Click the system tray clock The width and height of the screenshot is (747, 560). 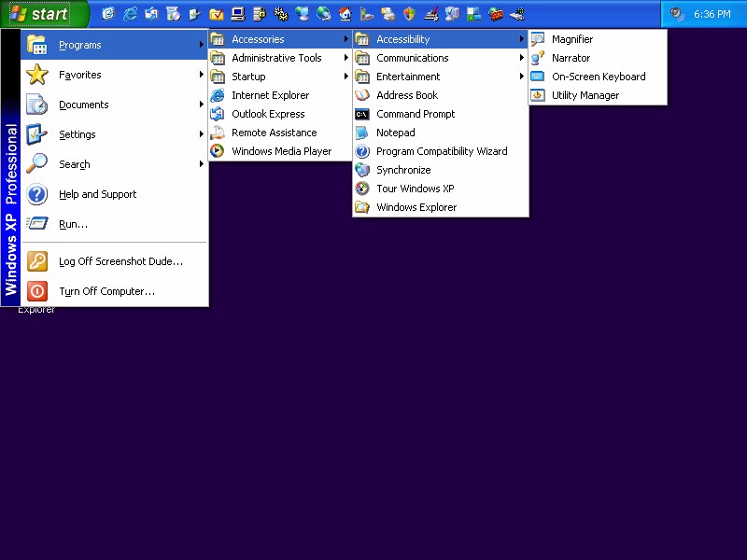712,14
